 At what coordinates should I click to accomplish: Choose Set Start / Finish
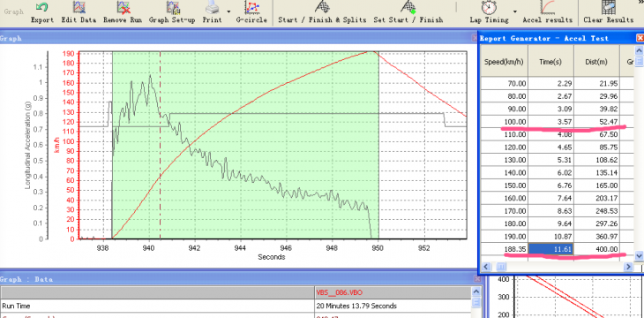[408, 7]
